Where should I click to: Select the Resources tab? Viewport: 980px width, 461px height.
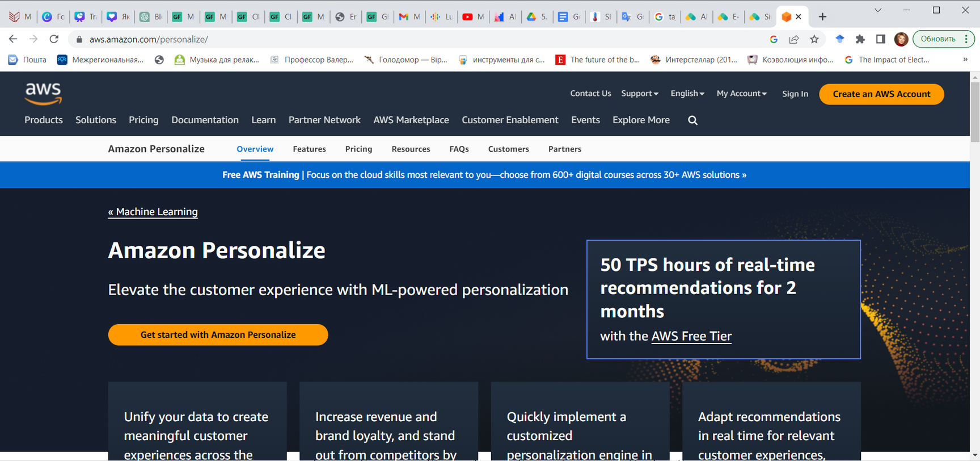pyautogui.click(x=411, y=149)
